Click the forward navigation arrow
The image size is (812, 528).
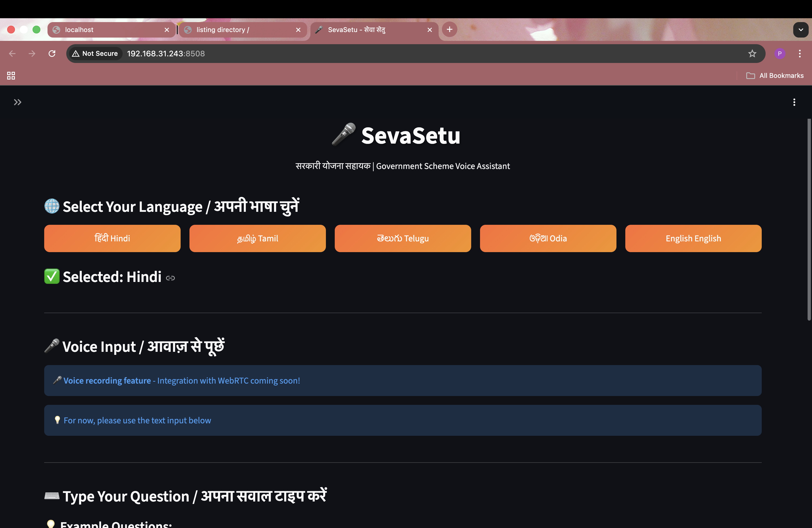[32, 54]
